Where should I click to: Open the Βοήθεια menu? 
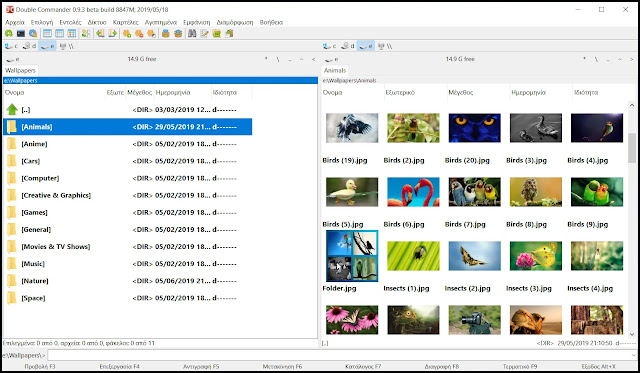click(x=271, y=22)
